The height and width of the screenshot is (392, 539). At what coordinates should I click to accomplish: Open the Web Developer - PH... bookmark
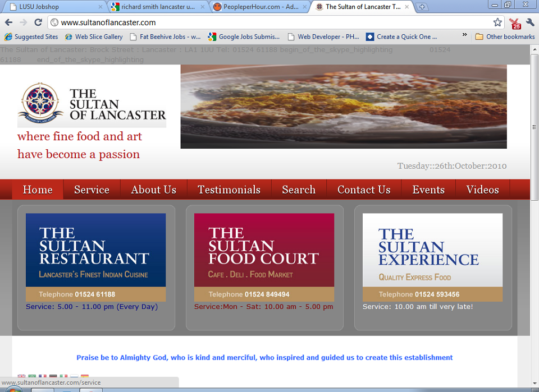[x=323, y=36]
